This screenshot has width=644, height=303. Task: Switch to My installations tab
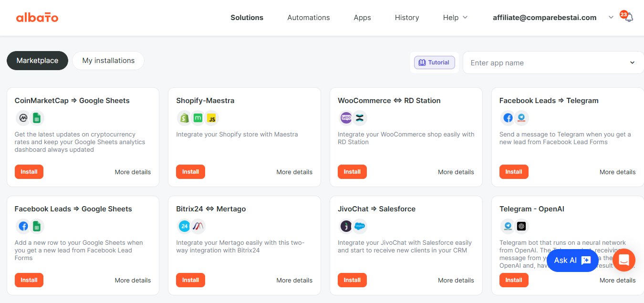(x=108, y=61)
